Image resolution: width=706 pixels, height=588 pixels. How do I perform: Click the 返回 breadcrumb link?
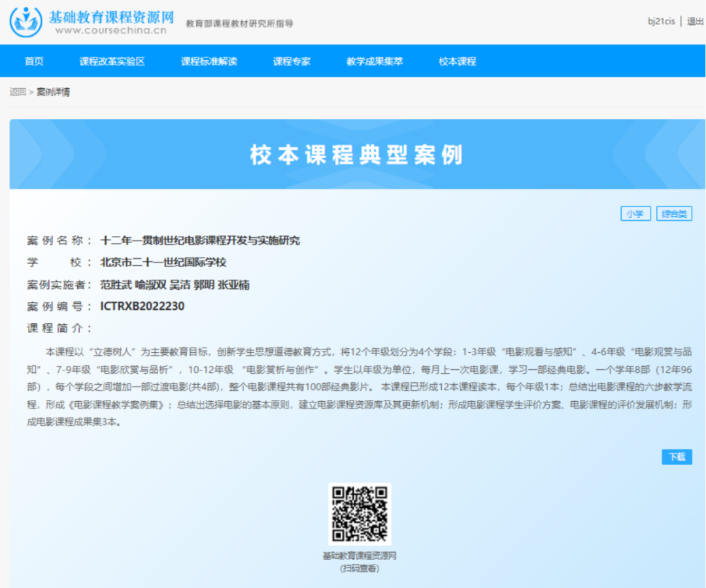click(18, 92)
